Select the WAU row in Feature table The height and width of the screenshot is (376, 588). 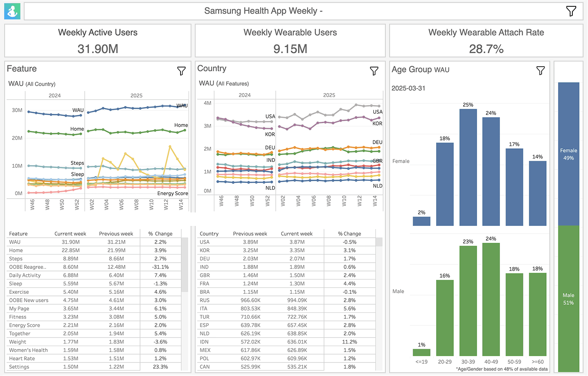(94, 242)
